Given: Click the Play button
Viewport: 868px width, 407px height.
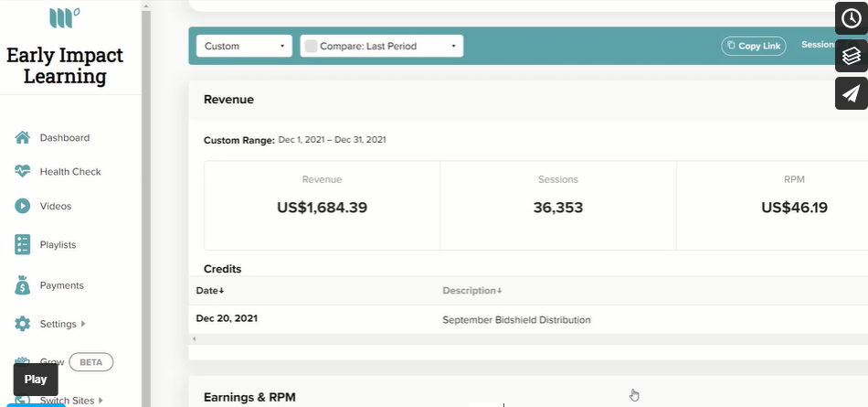Looking at the screenshot, I should coord(36,380).
